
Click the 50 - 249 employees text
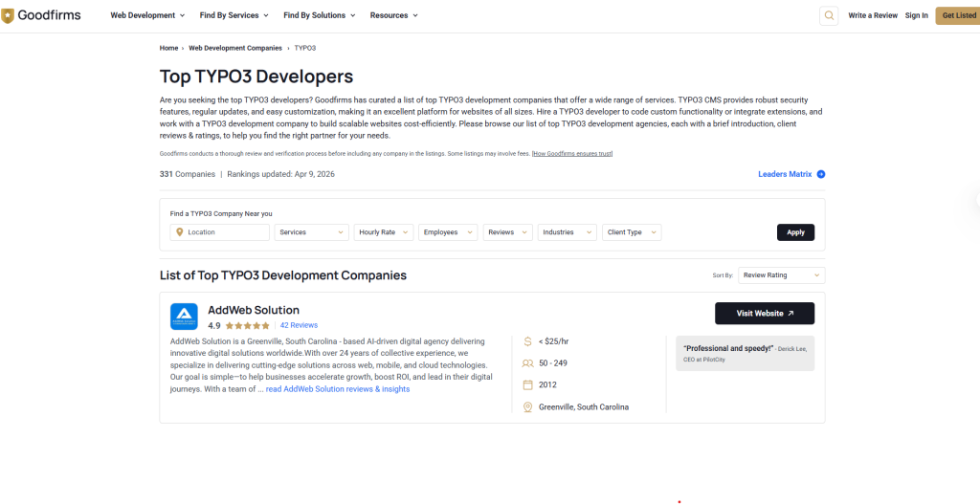[x=553, y=362]
